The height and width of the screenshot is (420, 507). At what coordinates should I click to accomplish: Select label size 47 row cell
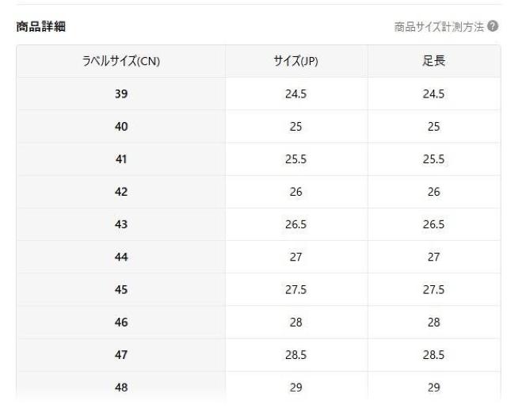pos(122,356)
